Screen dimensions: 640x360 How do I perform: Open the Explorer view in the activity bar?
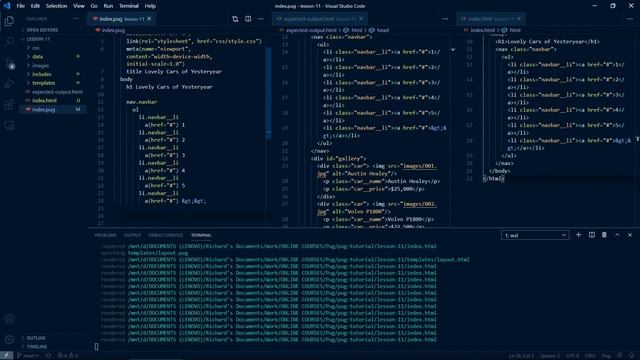click(9, 21)
